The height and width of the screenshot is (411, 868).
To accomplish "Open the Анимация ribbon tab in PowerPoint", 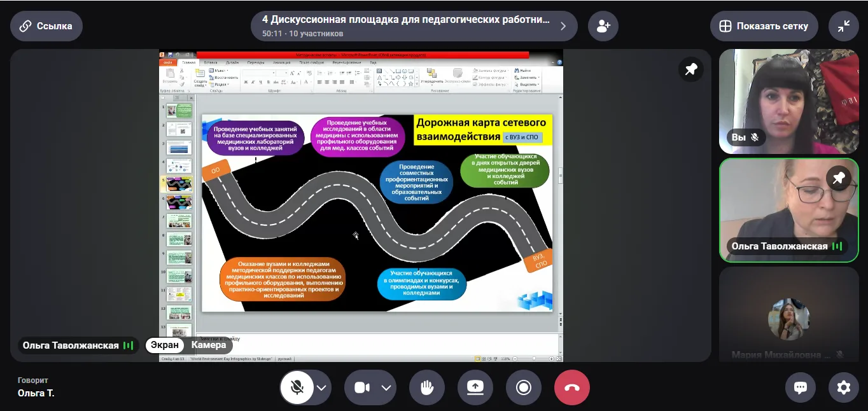I will point(281,62).
